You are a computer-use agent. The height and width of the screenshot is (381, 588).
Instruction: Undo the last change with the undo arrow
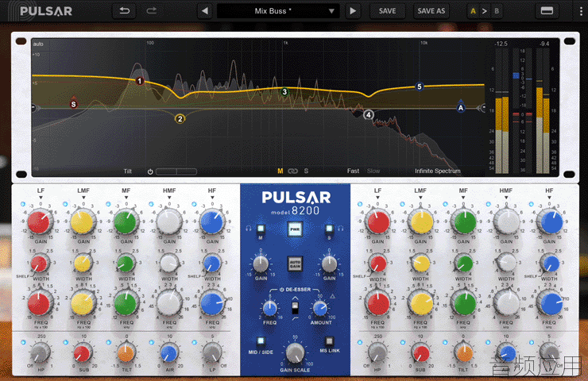[x=125, y=11]
